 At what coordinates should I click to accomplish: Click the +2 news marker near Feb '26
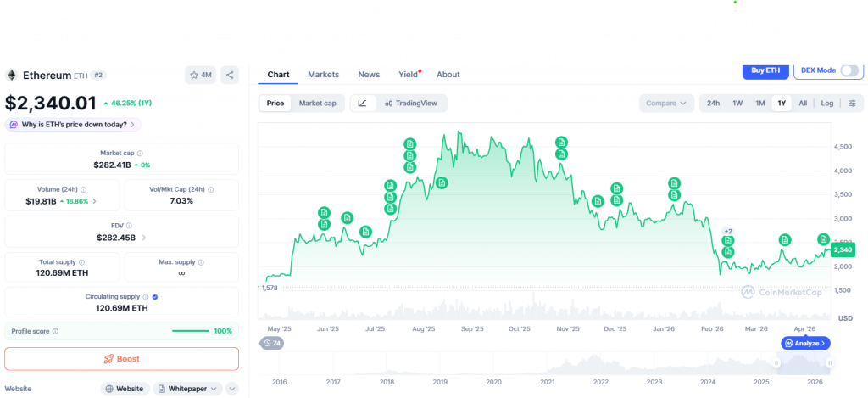coord(728,231)
